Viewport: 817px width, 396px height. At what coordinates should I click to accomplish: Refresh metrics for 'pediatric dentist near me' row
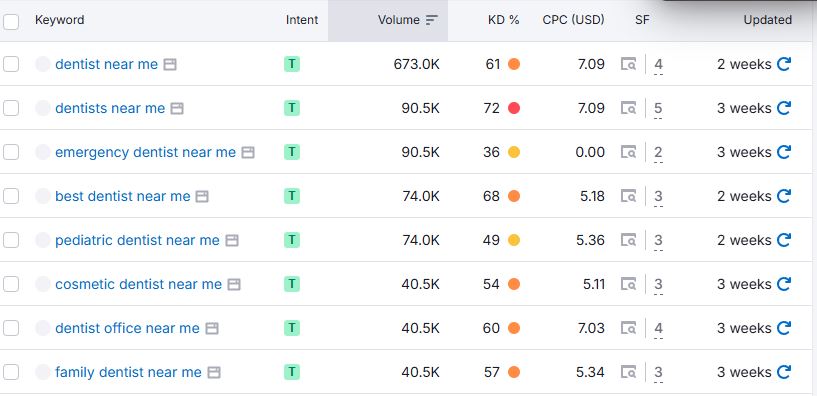pyautogui.click(x=784, y=240)
